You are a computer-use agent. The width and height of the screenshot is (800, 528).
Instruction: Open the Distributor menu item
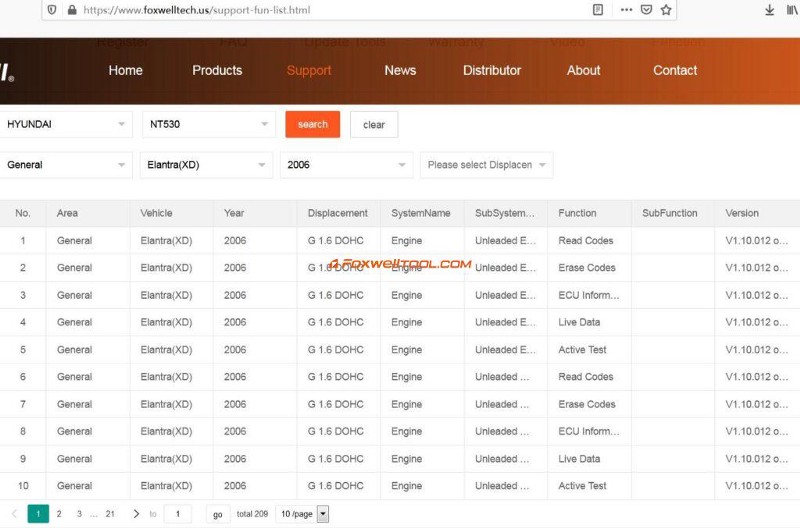pyautogui.click(x=492, y=70)
